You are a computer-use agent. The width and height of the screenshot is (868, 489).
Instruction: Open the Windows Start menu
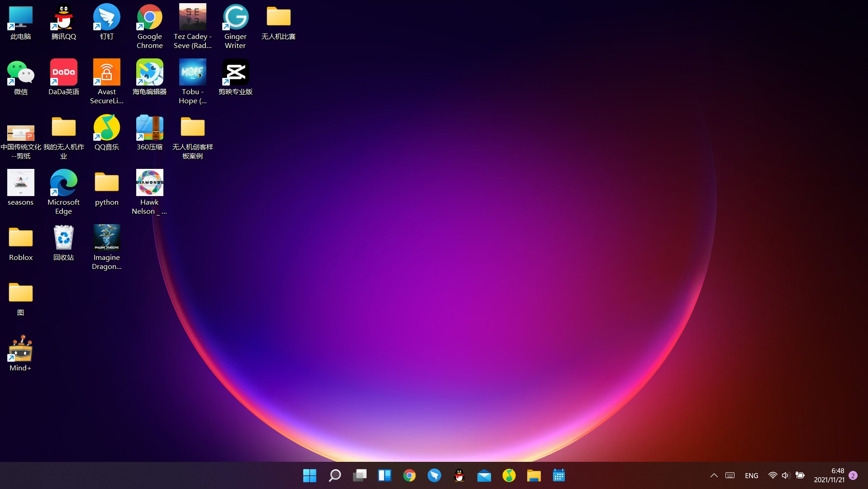[x=310, y=475]
